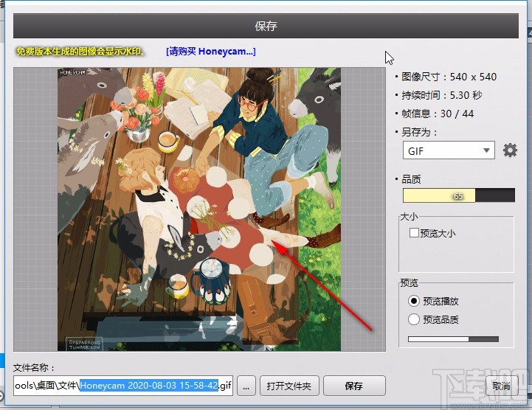Open the 请购买 Honeycam link
This screenshot has width=532, height=410.
211,52
